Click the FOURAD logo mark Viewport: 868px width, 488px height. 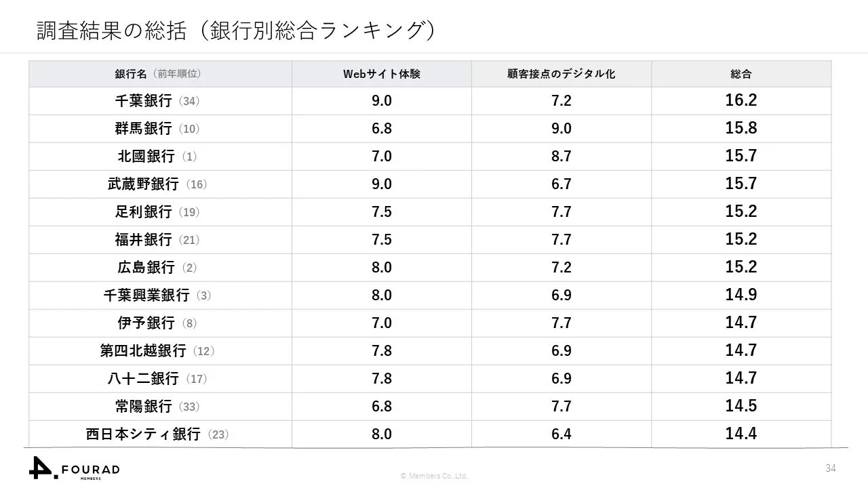click(43, 467)
